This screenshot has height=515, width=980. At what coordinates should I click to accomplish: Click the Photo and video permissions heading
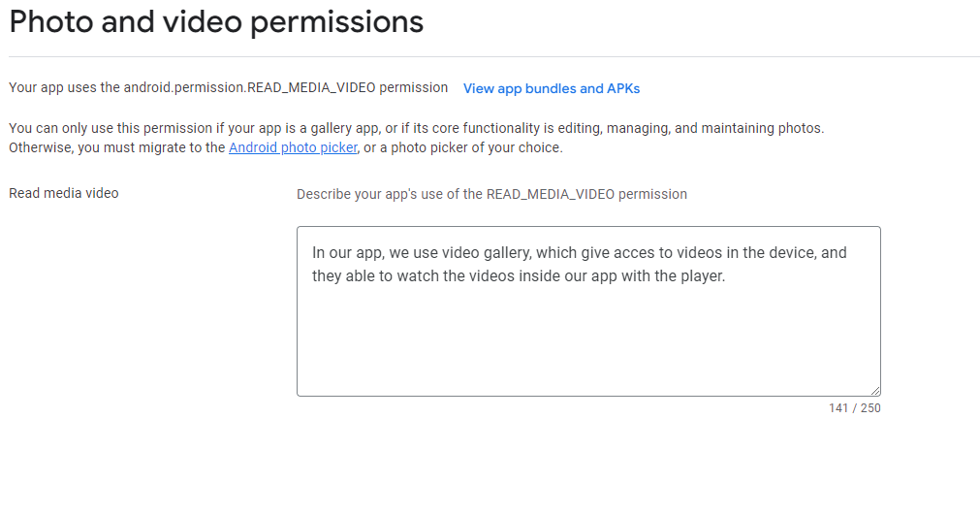(216, 22)
